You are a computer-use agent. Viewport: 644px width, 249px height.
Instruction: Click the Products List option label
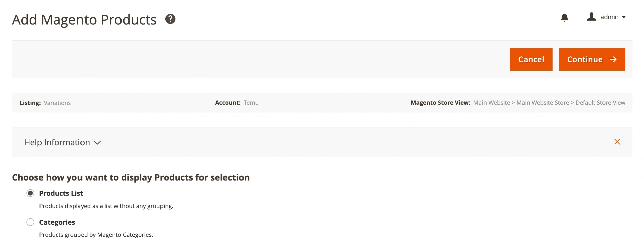[61, 193]
